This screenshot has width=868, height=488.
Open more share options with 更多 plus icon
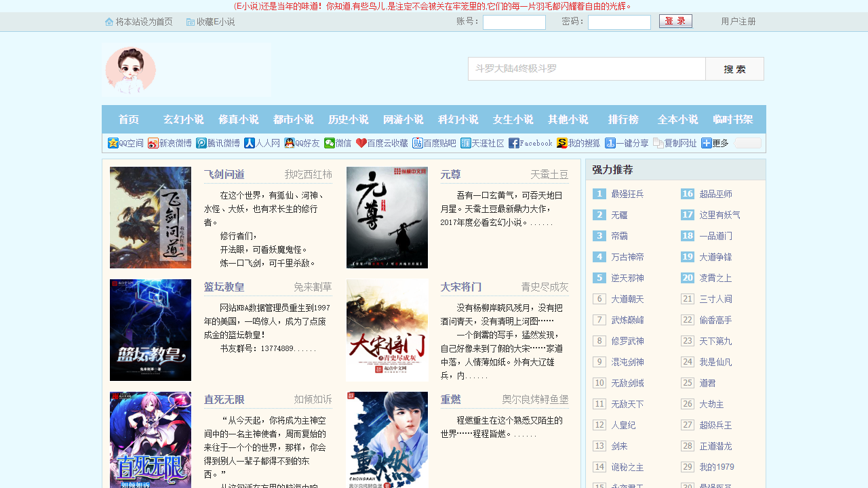[707, 143]
